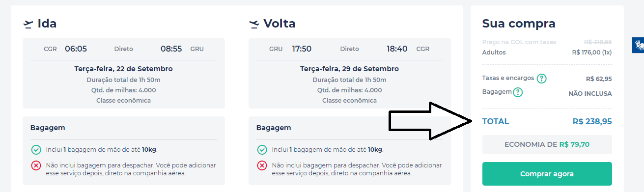Click the NÃO INCLUSA baggage status text
The width and height of the screenshot is (644, 192).
(x=590, y=94)
